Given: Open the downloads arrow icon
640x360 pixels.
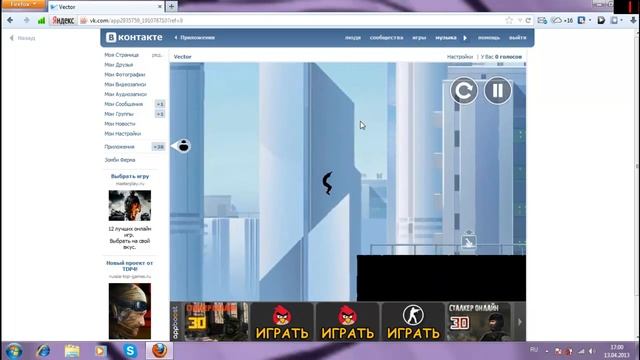Looking at the screenshot, I should click(633, 20).
